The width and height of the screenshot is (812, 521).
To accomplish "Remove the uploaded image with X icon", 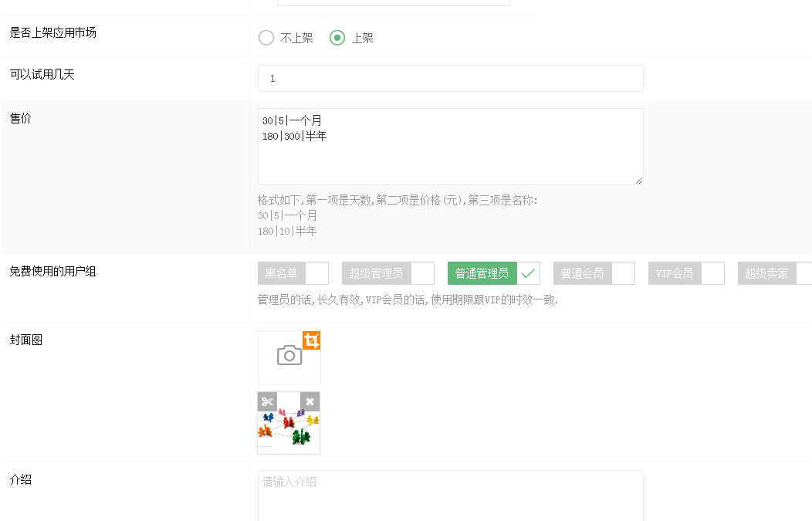I will coord(310,401).
